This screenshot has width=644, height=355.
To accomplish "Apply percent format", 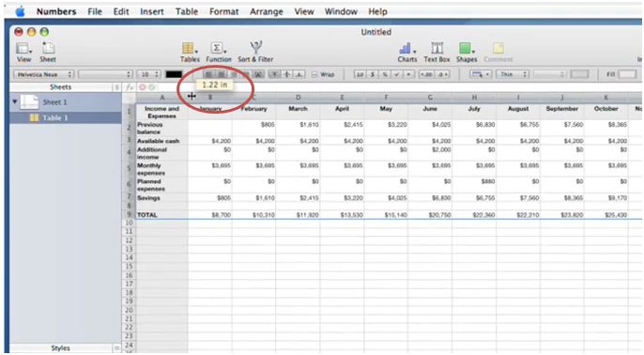I will click(x=385, y=74).
